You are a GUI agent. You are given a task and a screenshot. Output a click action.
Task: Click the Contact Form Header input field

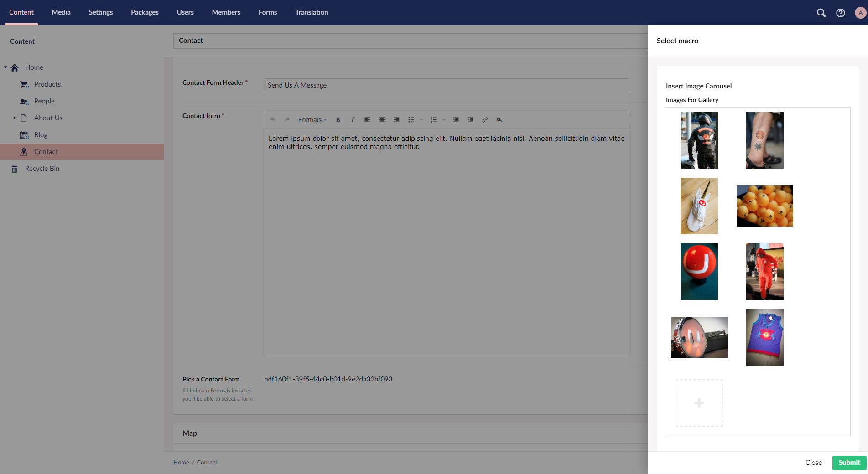(447, 85)
